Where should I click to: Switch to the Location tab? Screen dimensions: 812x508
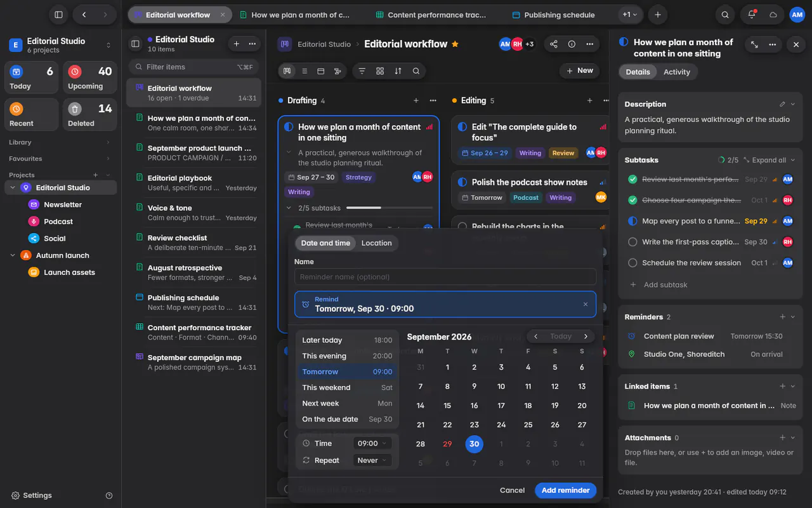pos(376,243)
